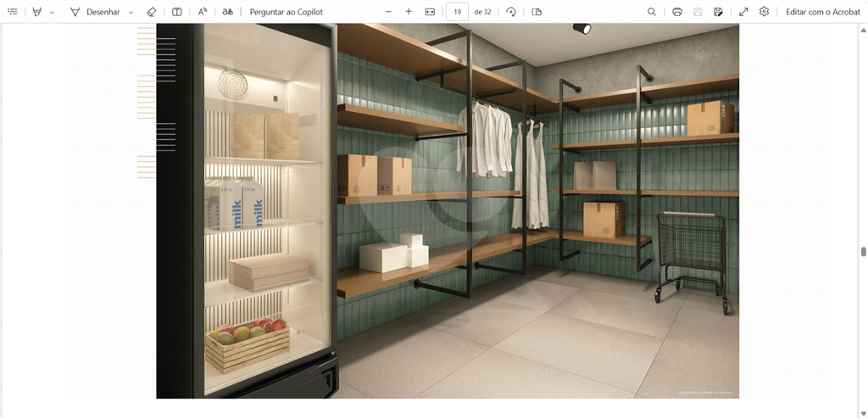Select the eraser tool
868x419 pixels.
152,12
